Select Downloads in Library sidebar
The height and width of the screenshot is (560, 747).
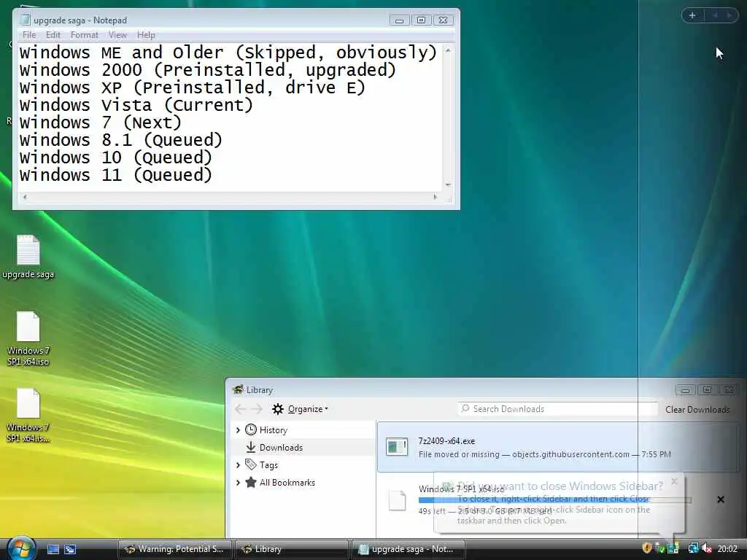[304, 448]
